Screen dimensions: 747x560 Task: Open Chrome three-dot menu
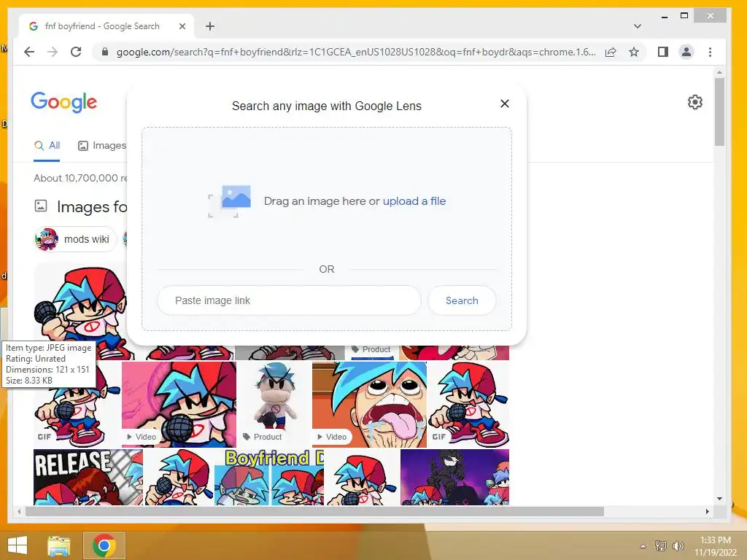(710, 52)
